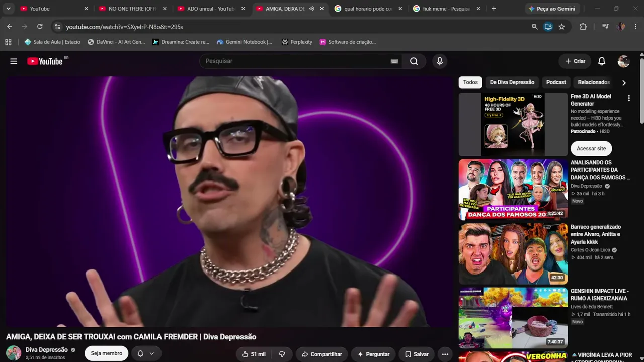
Task: Expand the tab search dropdown
Action: (x=8, y=9)
